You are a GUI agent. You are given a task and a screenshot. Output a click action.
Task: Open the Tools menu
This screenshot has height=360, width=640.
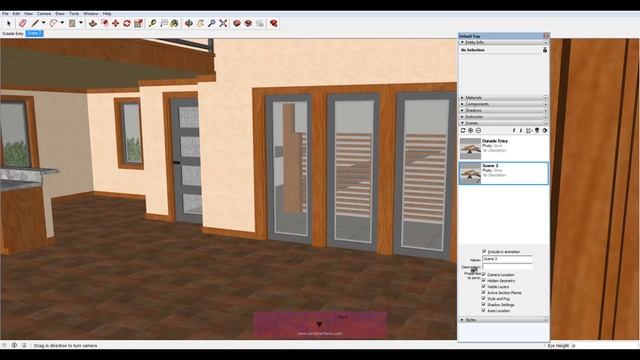pos(74,13)
